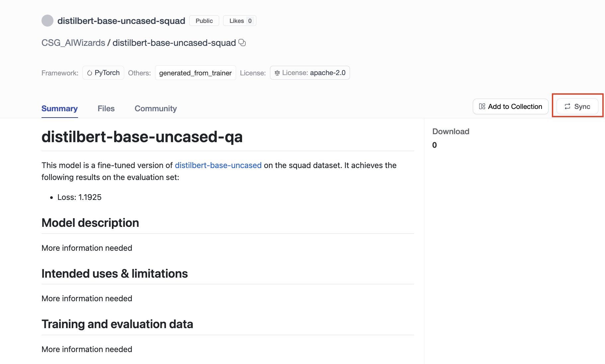Viewport: 605px width, 364px height.
Task: Click the gray avatar circle
Action: (x=47, y=21)
